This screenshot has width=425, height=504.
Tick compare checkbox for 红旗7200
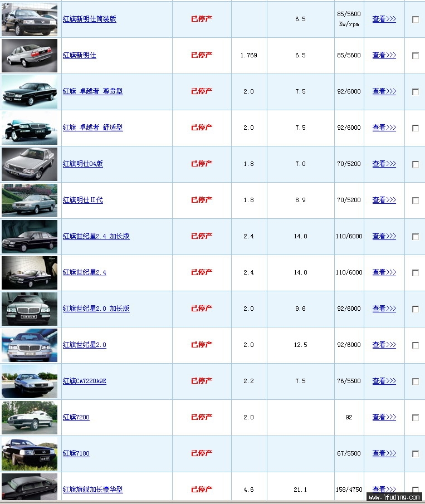point(416,418)
